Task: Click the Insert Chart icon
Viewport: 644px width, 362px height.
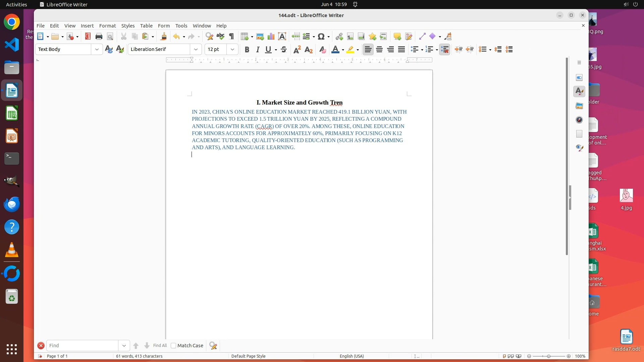Action: pyautogui.click(x=271, y=37)
